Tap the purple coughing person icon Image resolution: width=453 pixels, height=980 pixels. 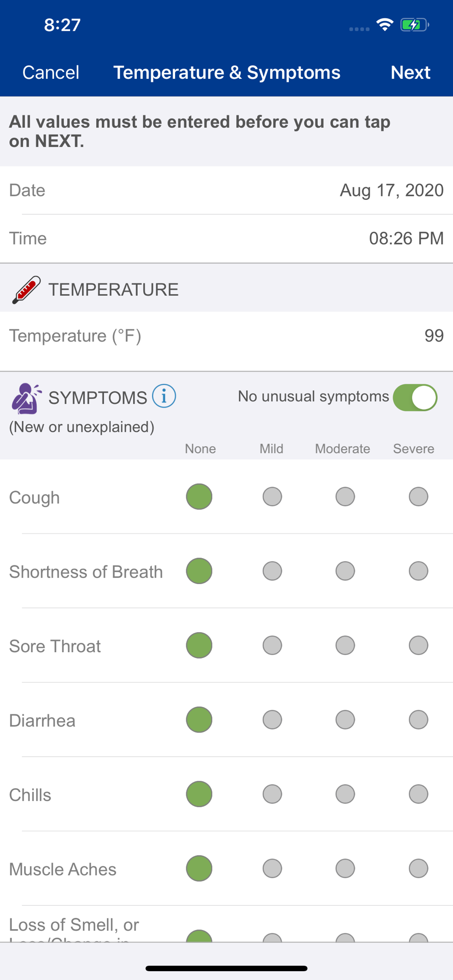click(26, 398)
